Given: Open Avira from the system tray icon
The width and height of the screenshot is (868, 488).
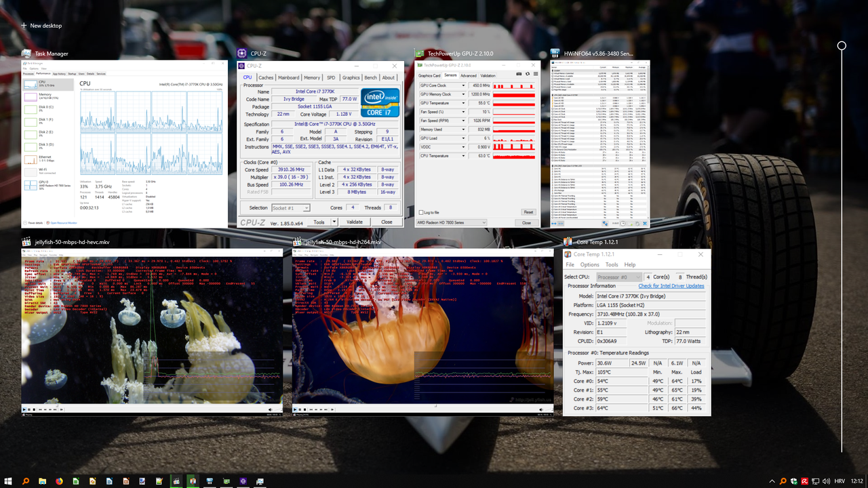Looking at the screenshot, I should pos(804,481).
